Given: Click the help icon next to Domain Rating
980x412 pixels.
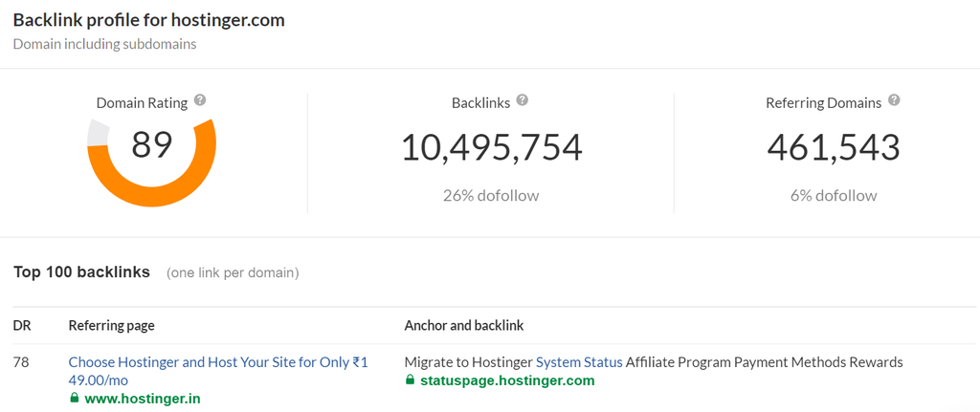Looking at the screenshot, I should click(x=200, y=100).
